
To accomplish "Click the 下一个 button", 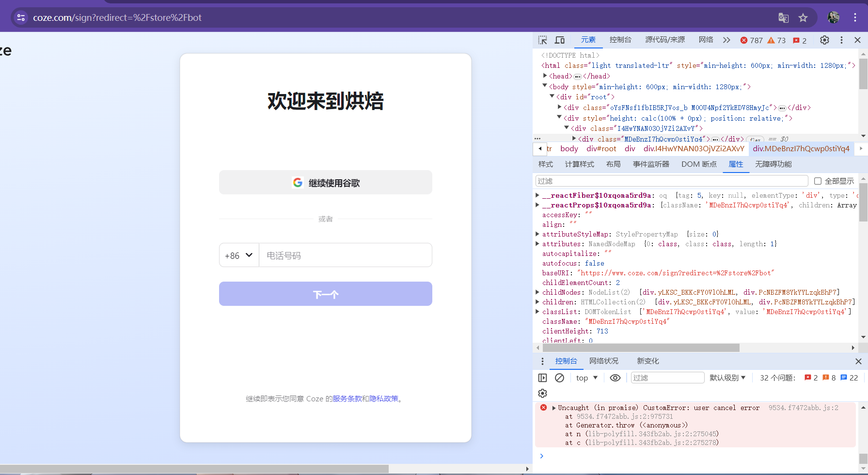I will point(326,294).
